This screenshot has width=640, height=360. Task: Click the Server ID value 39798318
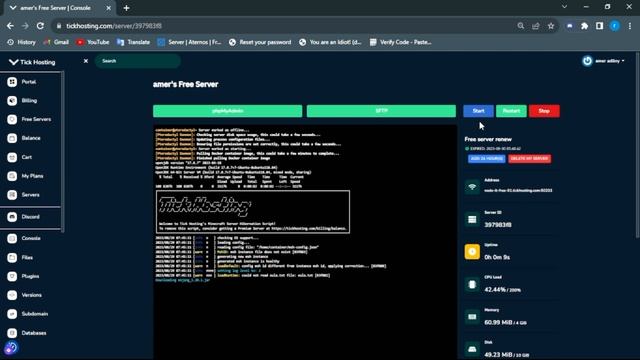[498, 225]
